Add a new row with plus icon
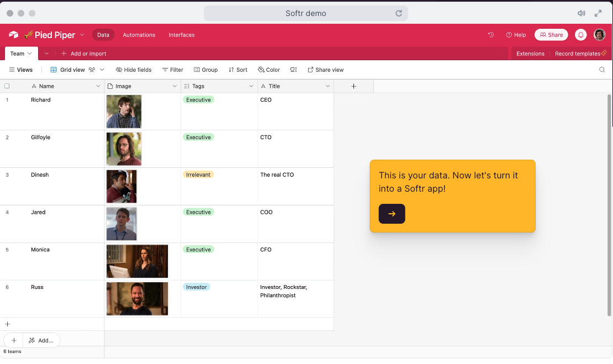 (7, 324)
